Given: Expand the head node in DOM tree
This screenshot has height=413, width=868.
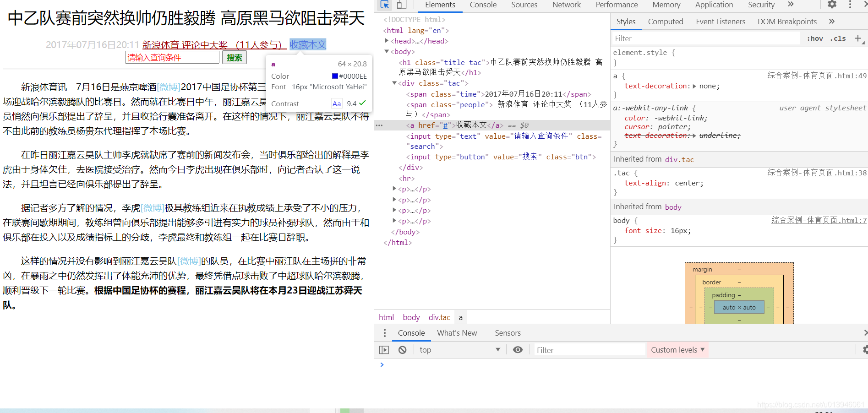Looking at the screenshot, I should point(387,41).
